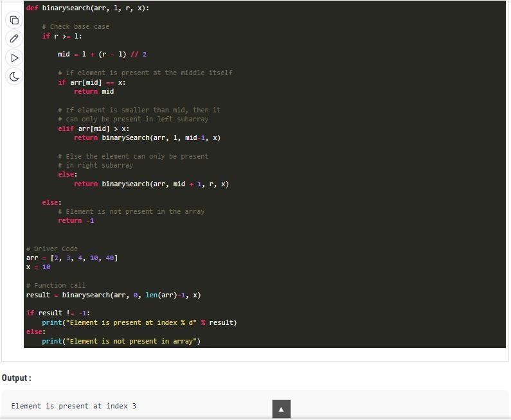Viewport: 511px width, 420px height.
Task: Select comment 'If element is smaller than mid, then it'
Action: (139, 110)
